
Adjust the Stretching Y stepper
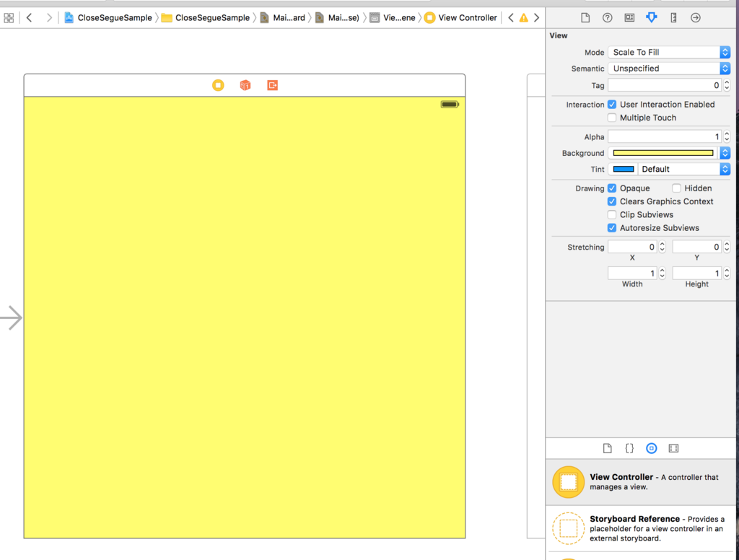tap(727, 247)
